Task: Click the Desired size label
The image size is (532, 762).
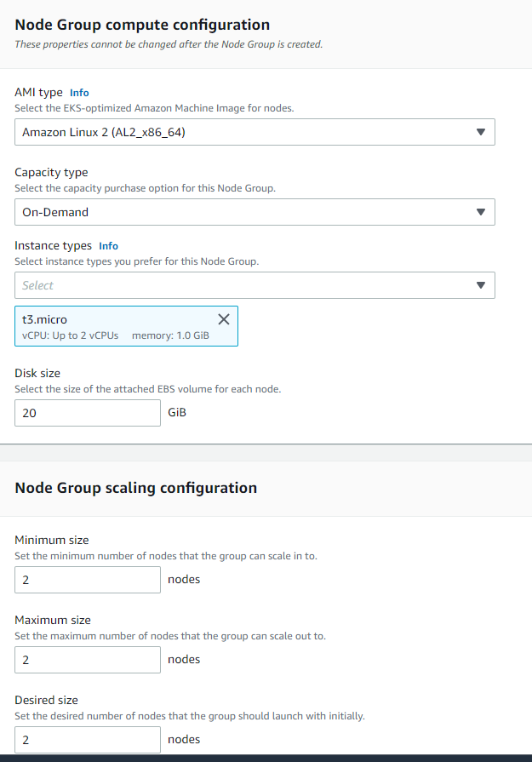Action: click(46, 700)
